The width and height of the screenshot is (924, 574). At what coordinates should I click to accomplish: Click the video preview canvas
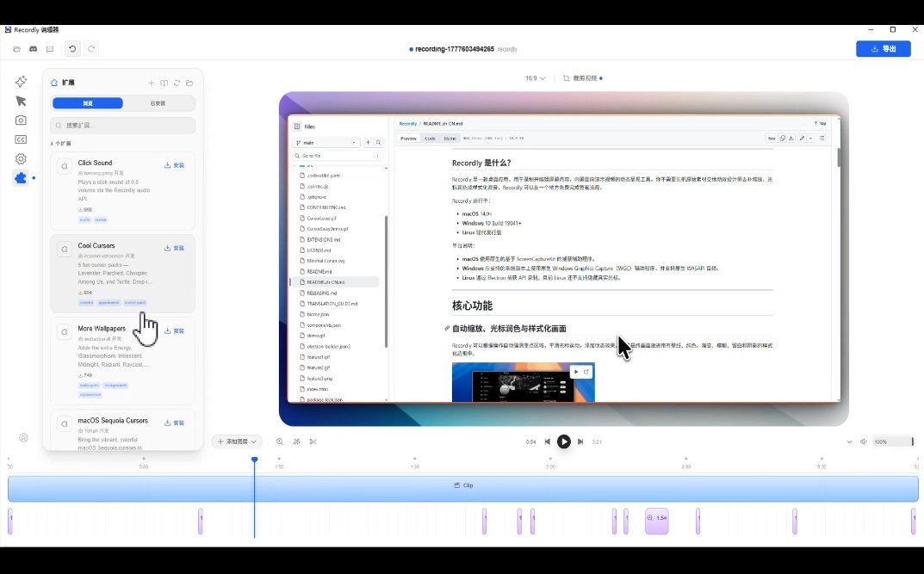tap(564, 259)
